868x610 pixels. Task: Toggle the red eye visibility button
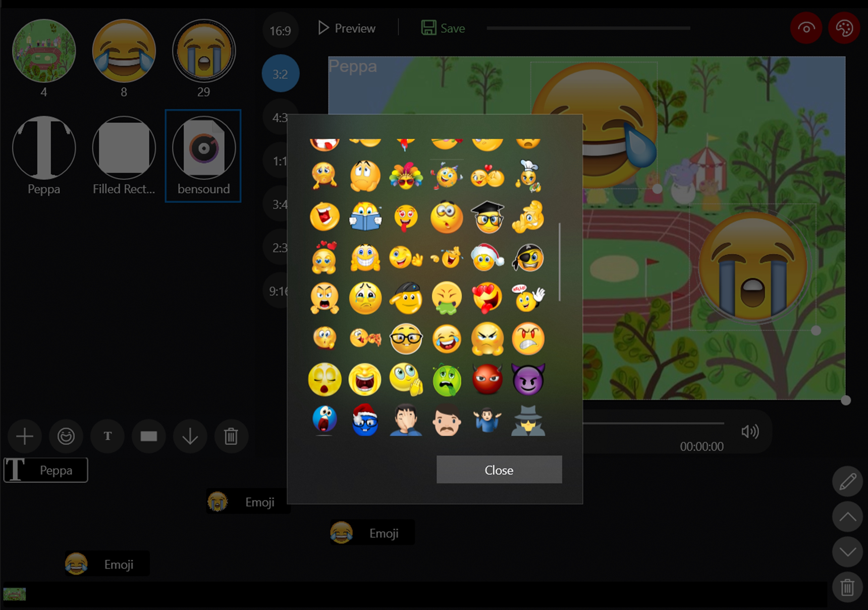[806, 28]
